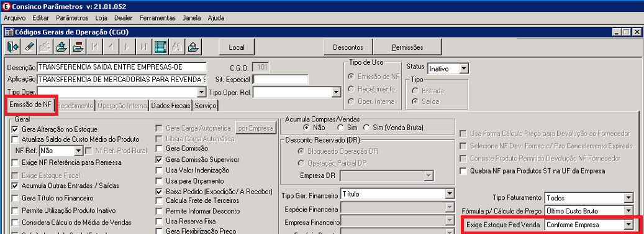Click the exit door toolbar icon

(13, 47)
